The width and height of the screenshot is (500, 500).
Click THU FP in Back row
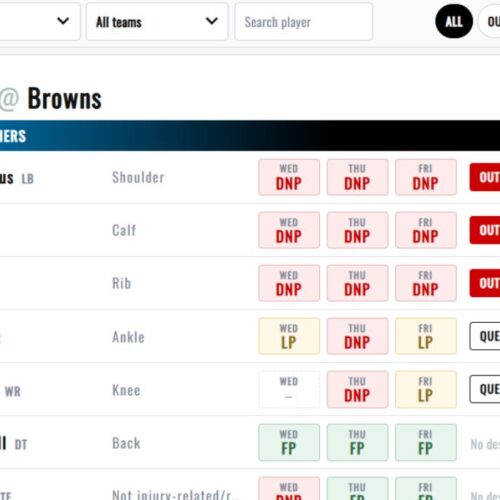[x=357, y=442]
